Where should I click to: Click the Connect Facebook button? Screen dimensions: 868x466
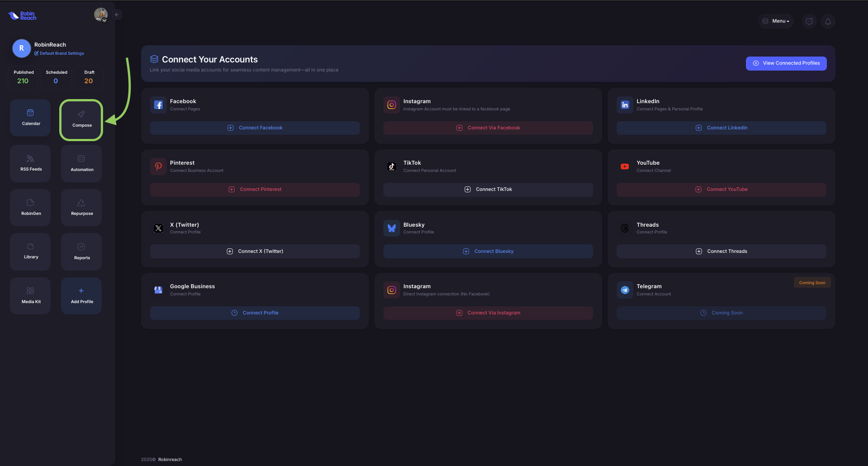click(255, 128)
